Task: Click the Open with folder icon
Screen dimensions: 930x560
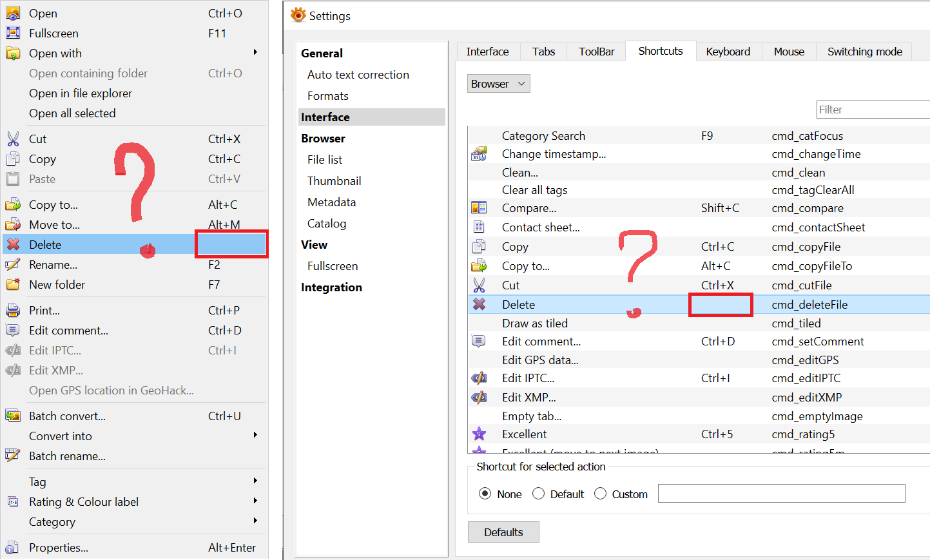Action: point(13,53)
